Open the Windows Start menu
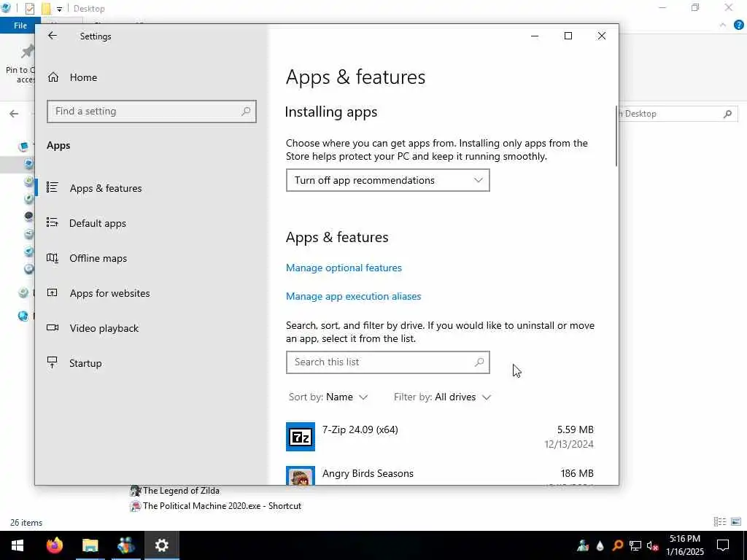Image resolution: width=747 pixels, height=560 pixels. [x=18, y=545]
